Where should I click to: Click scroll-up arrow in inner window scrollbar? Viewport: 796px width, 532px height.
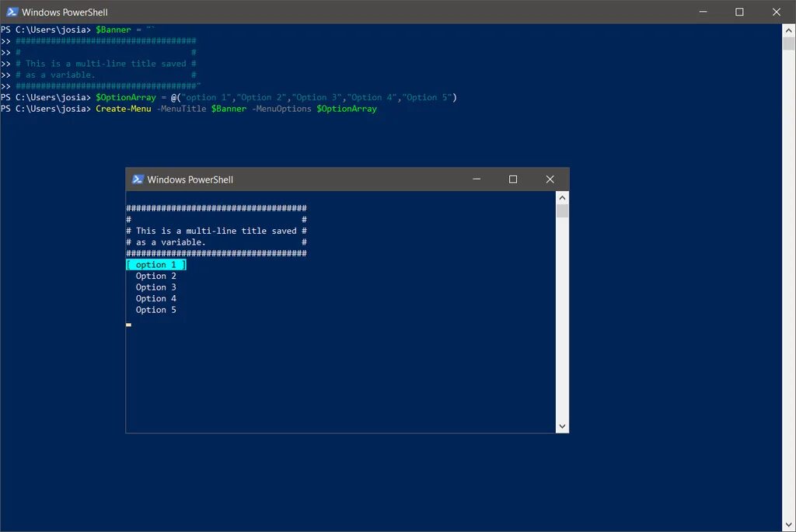(562, 197)
